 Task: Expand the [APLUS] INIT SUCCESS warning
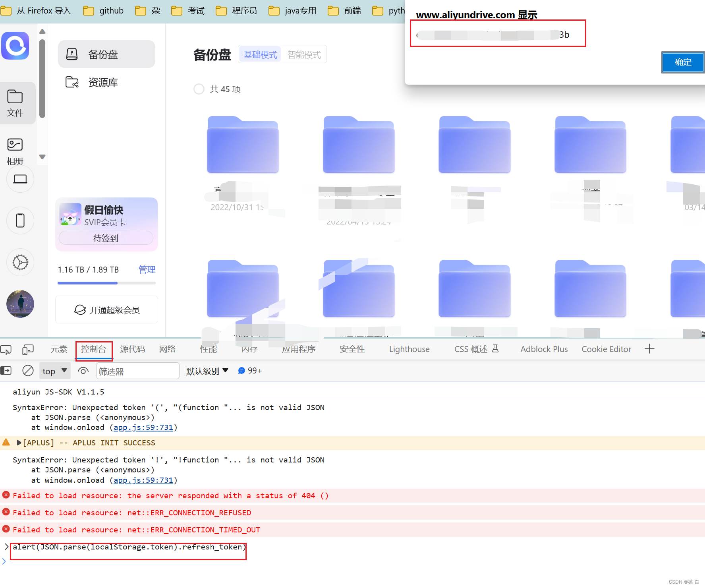point(19,443)
